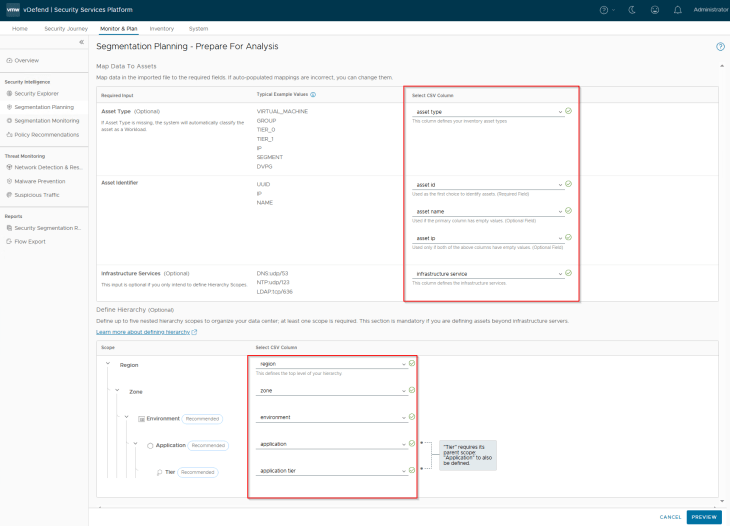Collapse the left sidebar with double-chevron icon
The image size is (730, 526).
[x=81, y=42]
